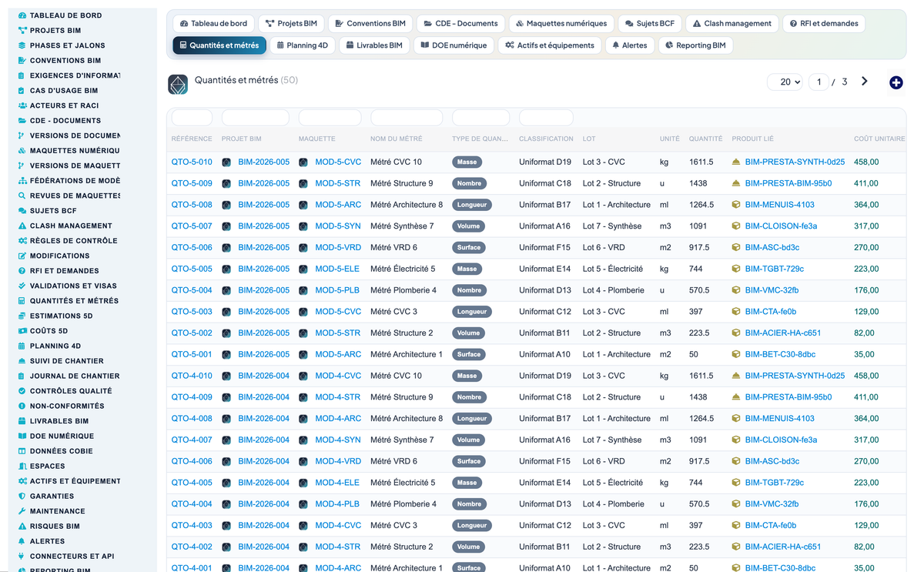Click the text Métré Plomberie 4 in row QTO-5-004
924x572 pixels.
tap(403, 291)
